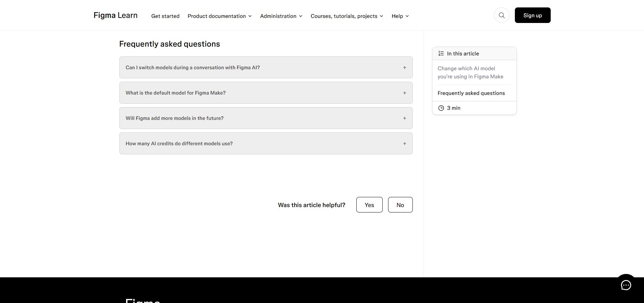644x303 pixels.
Task: Open the chat support bubble icon
Action: (x=626, y=285)
